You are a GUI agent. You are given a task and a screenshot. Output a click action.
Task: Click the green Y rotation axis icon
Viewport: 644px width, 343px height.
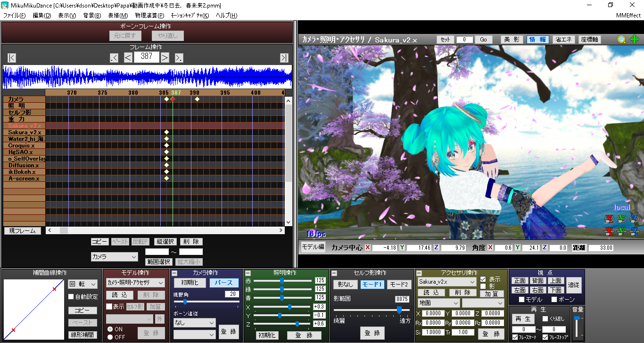point(622,219)
